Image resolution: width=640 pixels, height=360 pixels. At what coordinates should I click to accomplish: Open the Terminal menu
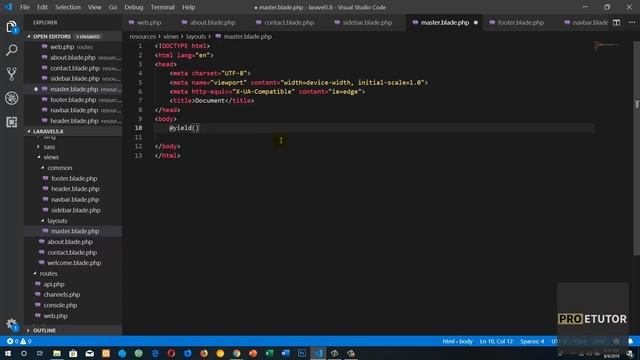pyautogui.click(x=162, y=7)
